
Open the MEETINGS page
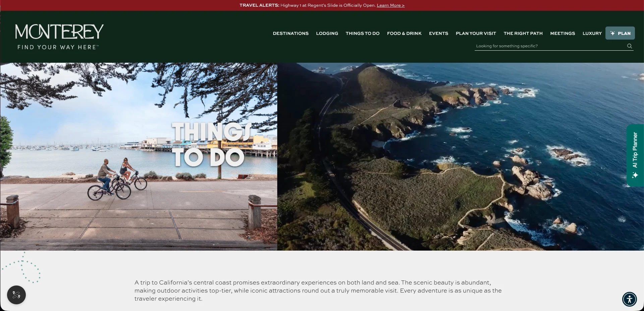point(563,33)
